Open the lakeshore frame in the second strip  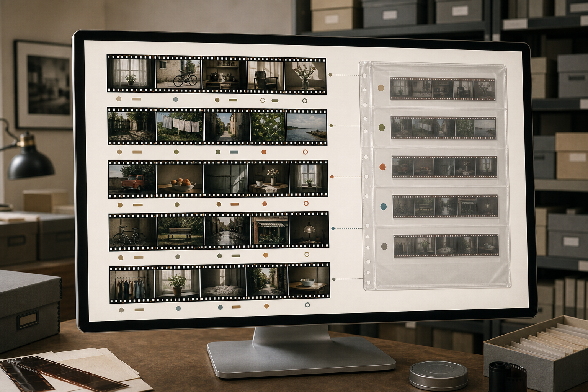point(306,127)
